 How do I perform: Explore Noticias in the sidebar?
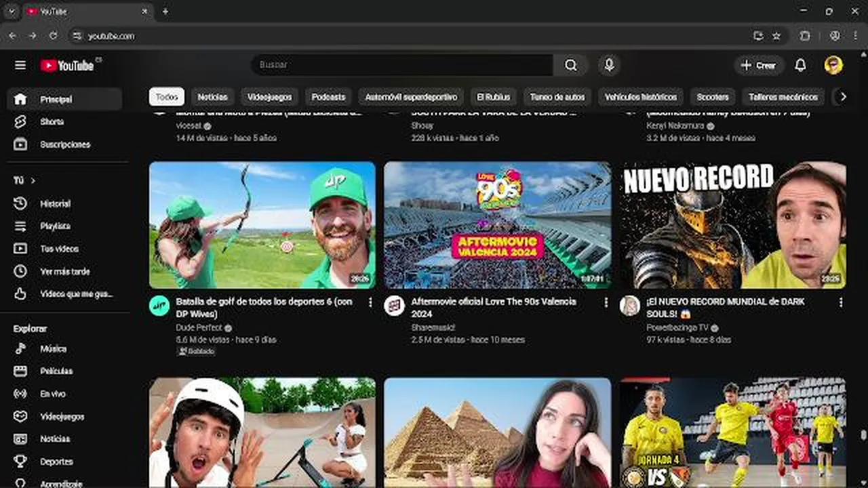64,439
